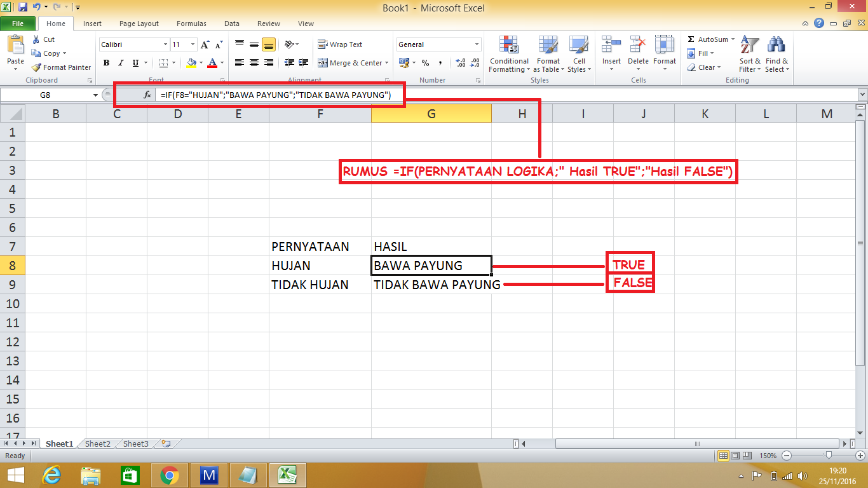Click the yellow Fill Color bucket
Viewport: 868px width, 488px height.
pos(191,63)
